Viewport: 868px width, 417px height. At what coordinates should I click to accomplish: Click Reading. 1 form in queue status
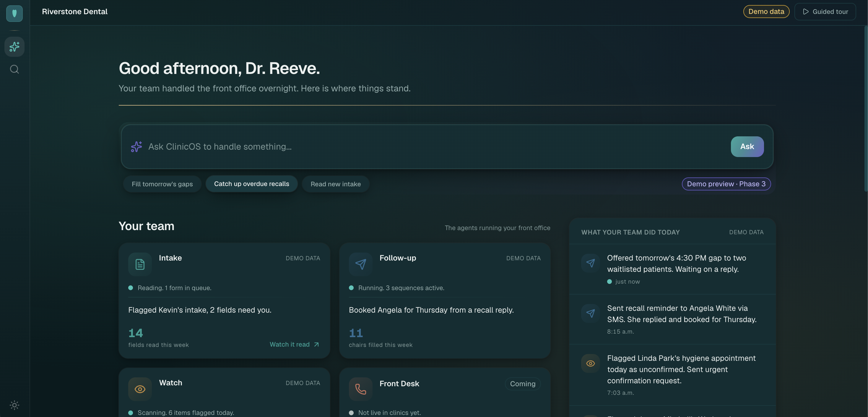[174, 288]
